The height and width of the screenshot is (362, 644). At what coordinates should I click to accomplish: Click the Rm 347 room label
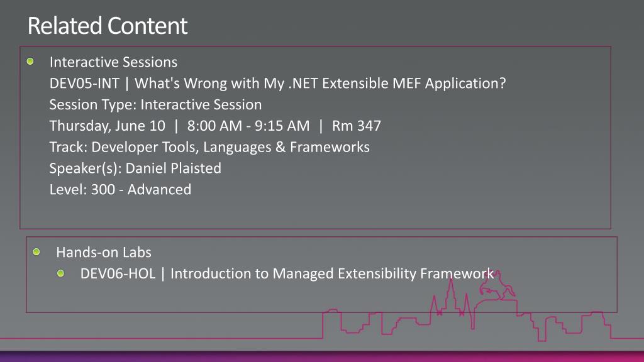pyautogui.click(x=357, y=126)
